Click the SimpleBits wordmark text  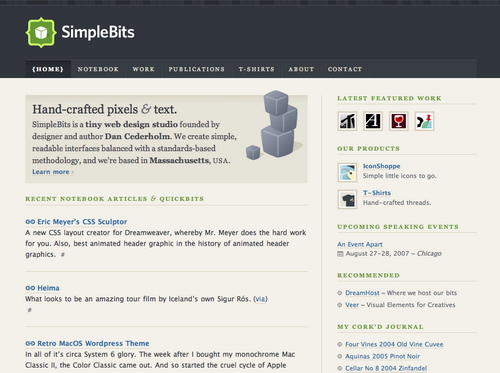98,32
